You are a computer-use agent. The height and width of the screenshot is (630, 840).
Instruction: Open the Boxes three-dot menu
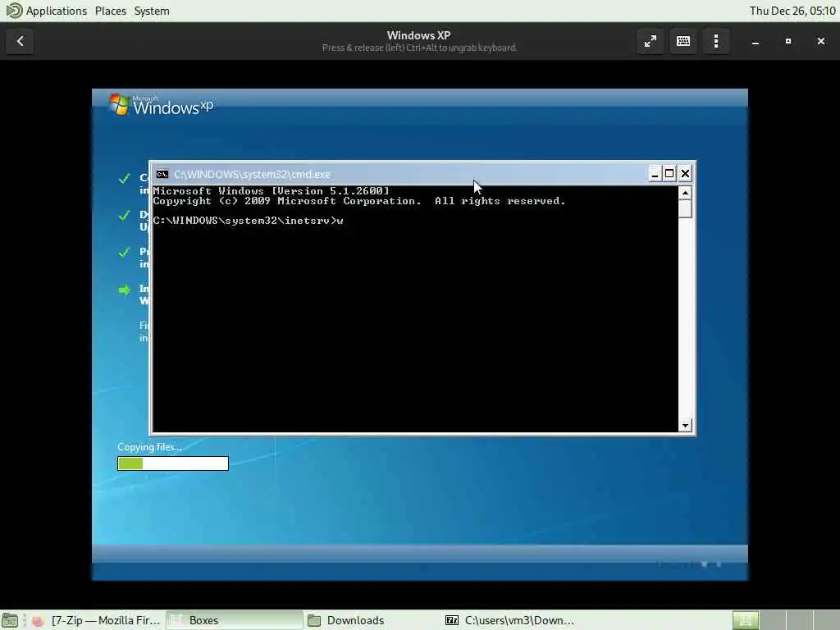(716, 41)
